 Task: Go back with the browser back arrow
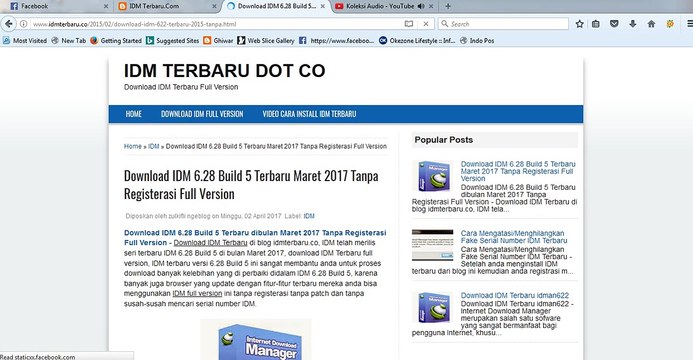[8, 24]
